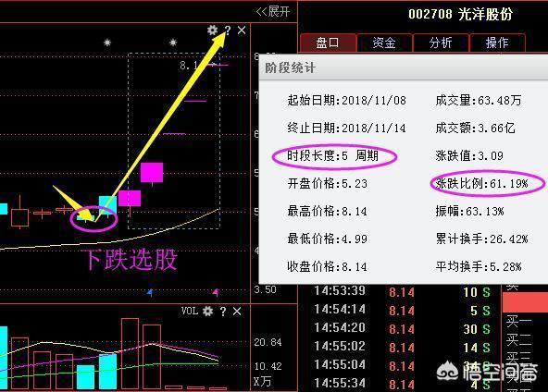Screen dimensions: 548x392
Task: Click the VOL panel help question mark
Action: point(223,312)
